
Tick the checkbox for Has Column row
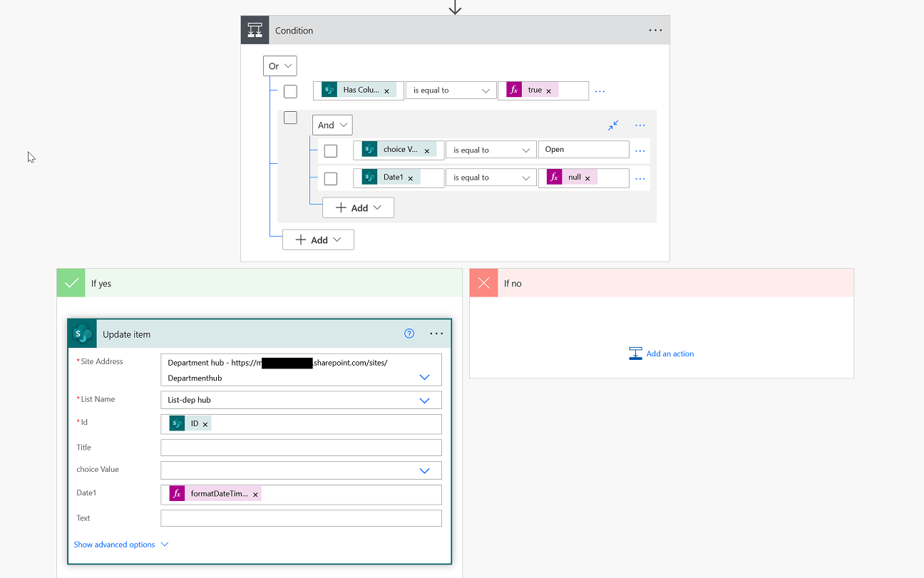[x=290, y=91]
